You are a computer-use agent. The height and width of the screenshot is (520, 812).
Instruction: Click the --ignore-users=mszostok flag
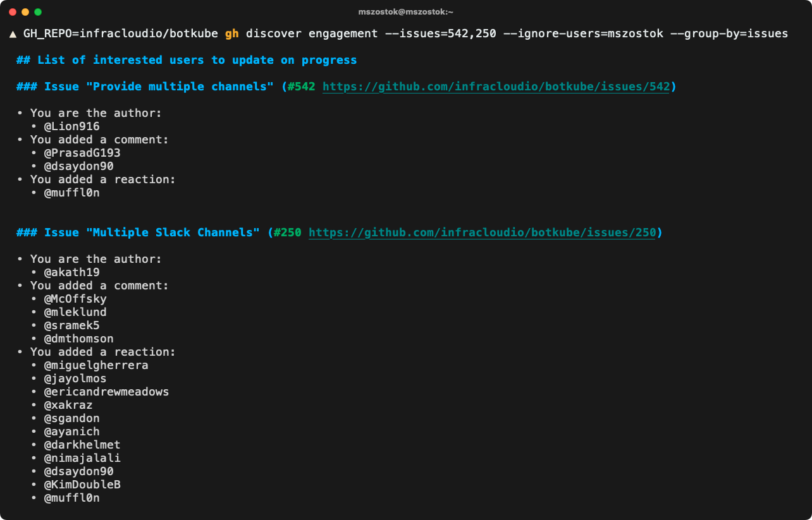click(583, 33)
